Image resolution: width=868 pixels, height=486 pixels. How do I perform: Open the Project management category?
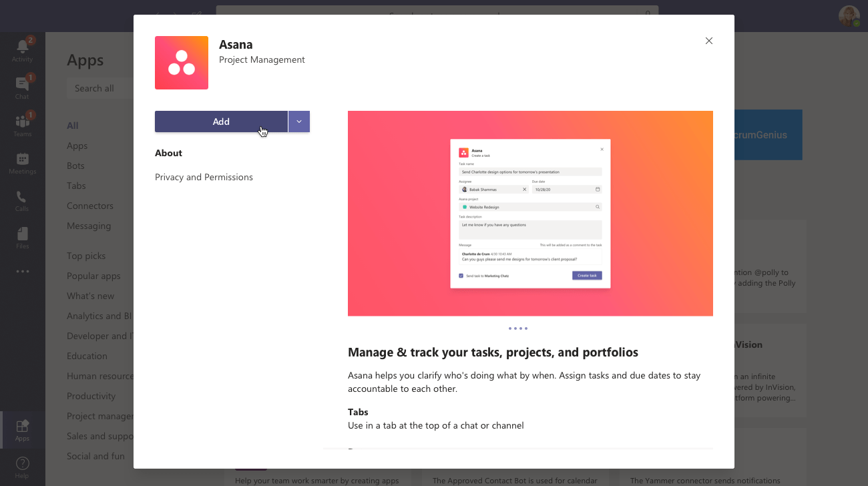tap(100, 416)
